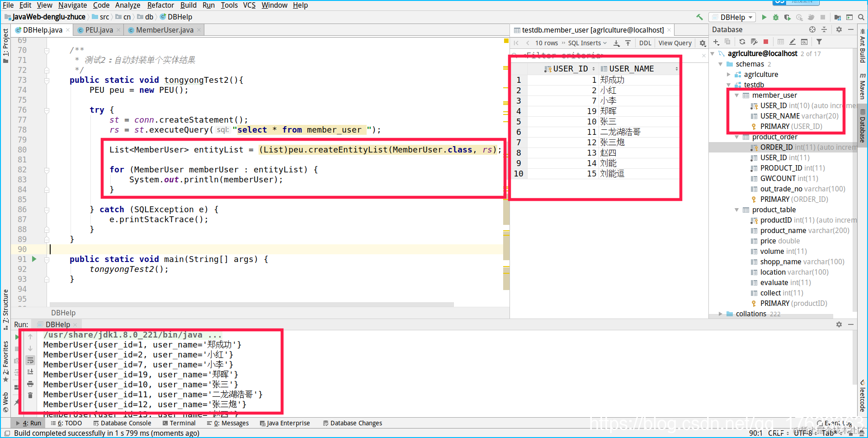Open Project Structure from the folder icon
The height and width of the screenshot is (438, 868).
pyautogui.click(x=838, y=17)
